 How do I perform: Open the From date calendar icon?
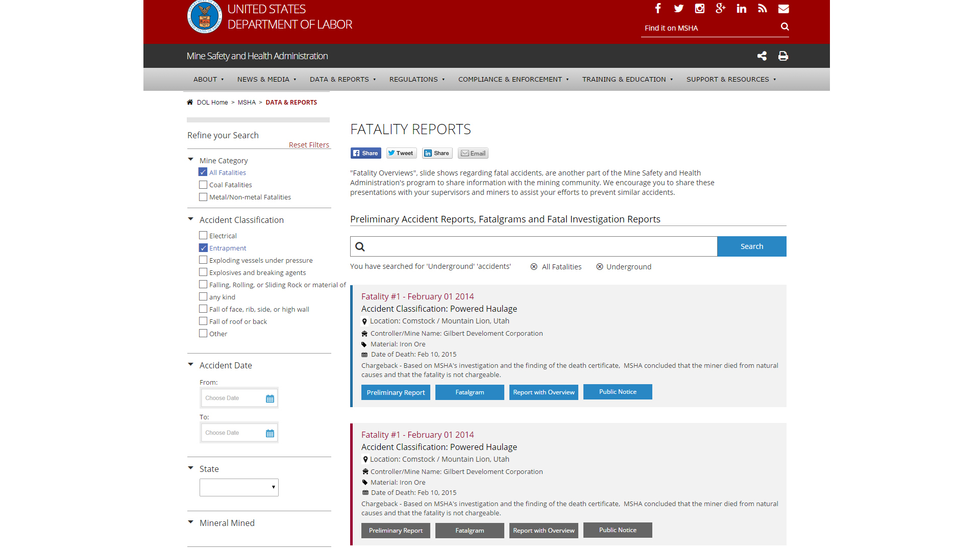pos(270,398)
